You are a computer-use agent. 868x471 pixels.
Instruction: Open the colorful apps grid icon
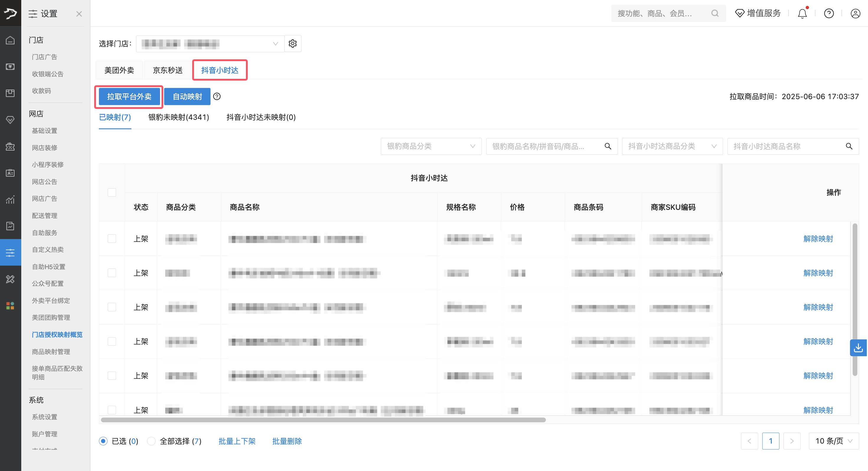[10, 305]
